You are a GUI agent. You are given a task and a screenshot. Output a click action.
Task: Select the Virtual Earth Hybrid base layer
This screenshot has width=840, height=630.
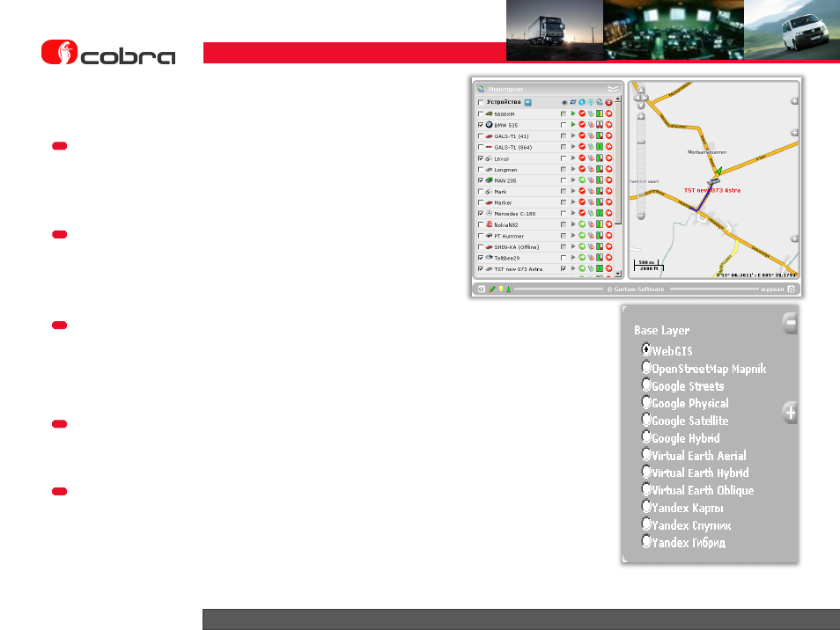[x=646, y=472]
